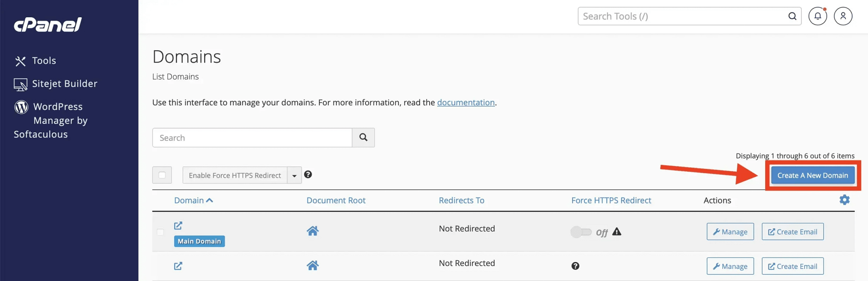Open home document root in second row

pos(313,266)
